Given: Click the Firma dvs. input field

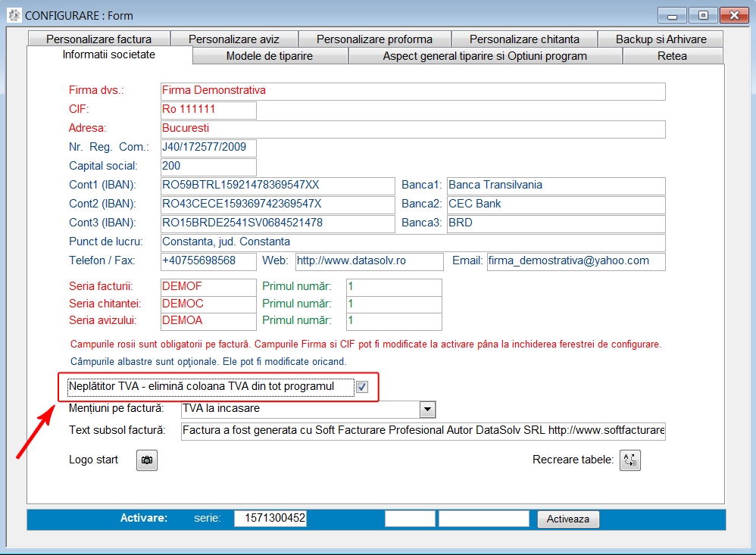Looking at the screenshot, I should (413, 92).
